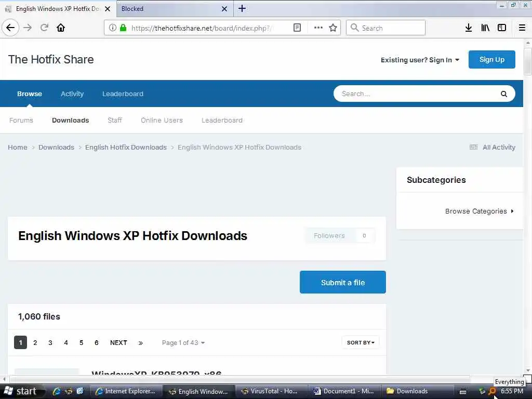Open the Firefox library icon
The image size is (532, 399).
[485, 28]
